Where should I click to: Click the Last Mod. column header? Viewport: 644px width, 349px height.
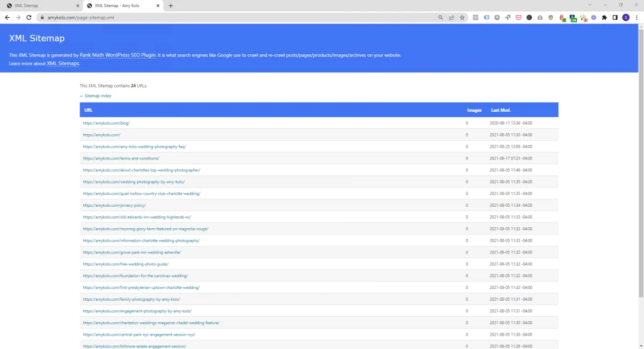click(501, 110)
